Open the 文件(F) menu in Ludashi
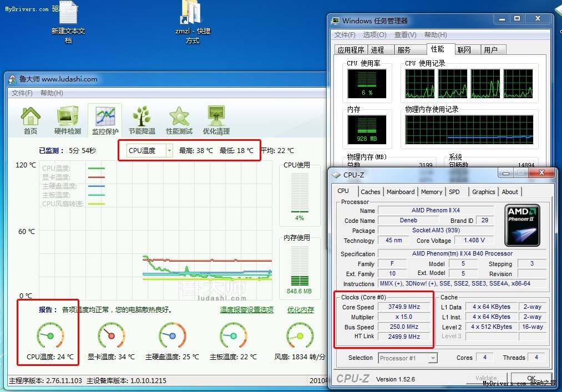Image resolution: width=562 pixels, height=392 pixels. click(x=22, y=93)
